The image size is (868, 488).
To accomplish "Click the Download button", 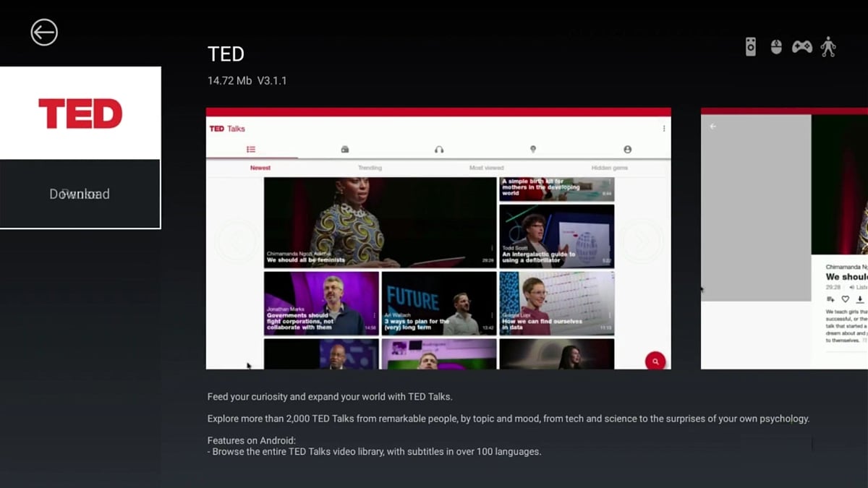I will pyautogui.click(x=80, y=194).
